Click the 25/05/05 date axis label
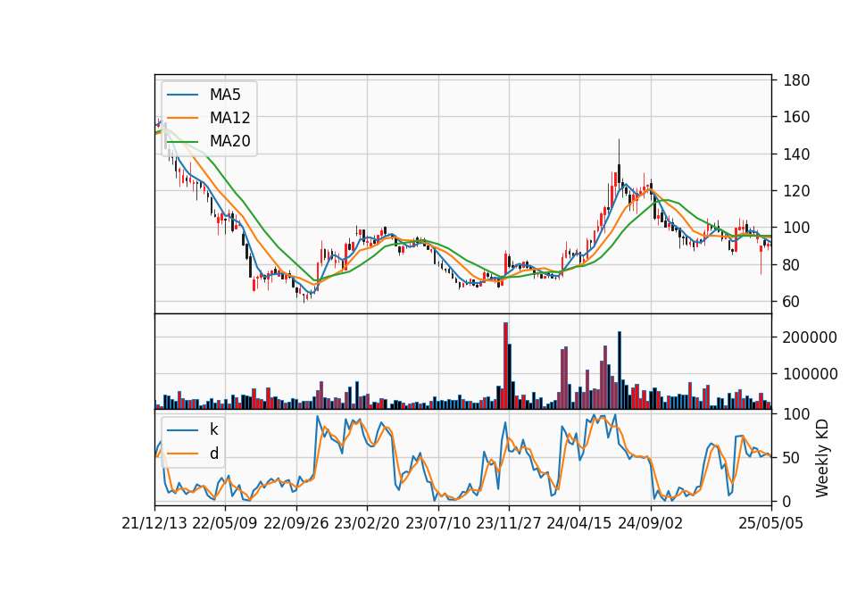The width and height of the screenshot is (857, 616). coord(771,524)
